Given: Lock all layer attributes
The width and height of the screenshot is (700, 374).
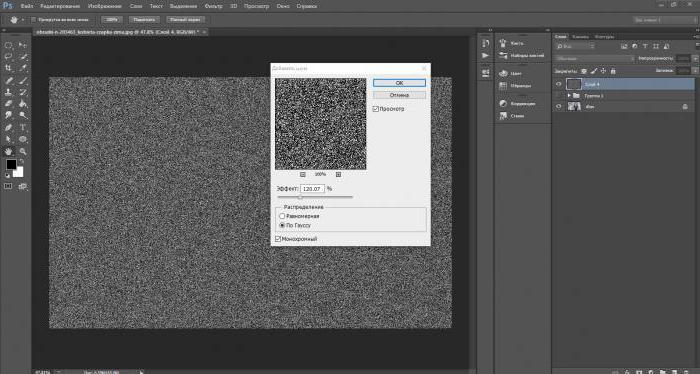Looking at the screenshot, I should [613, 71].
